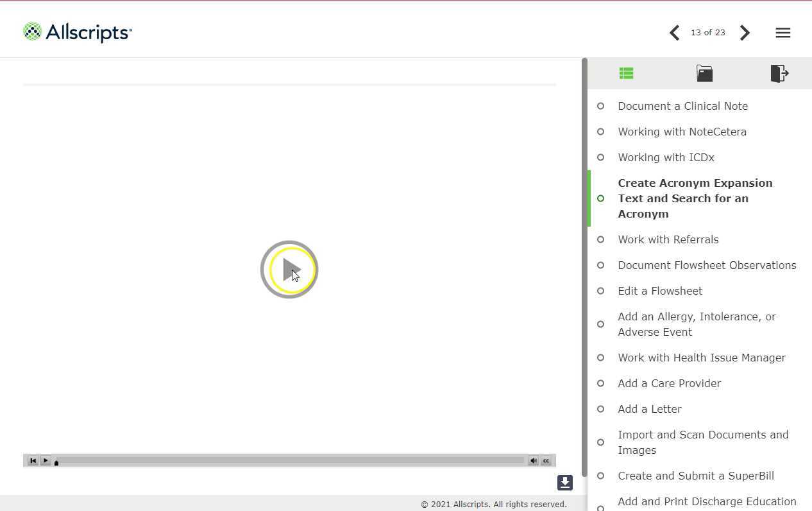Screen dimensions: 812x511
Task: Go to the previous page arrow
Action: [x=674, y=33]
